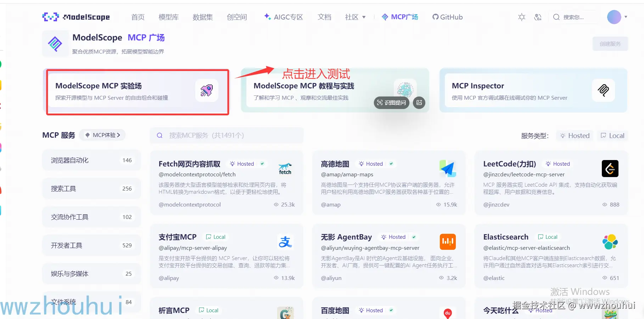
Task: Click the 百度地图 pin logo icon
Action: click(448, 313)
